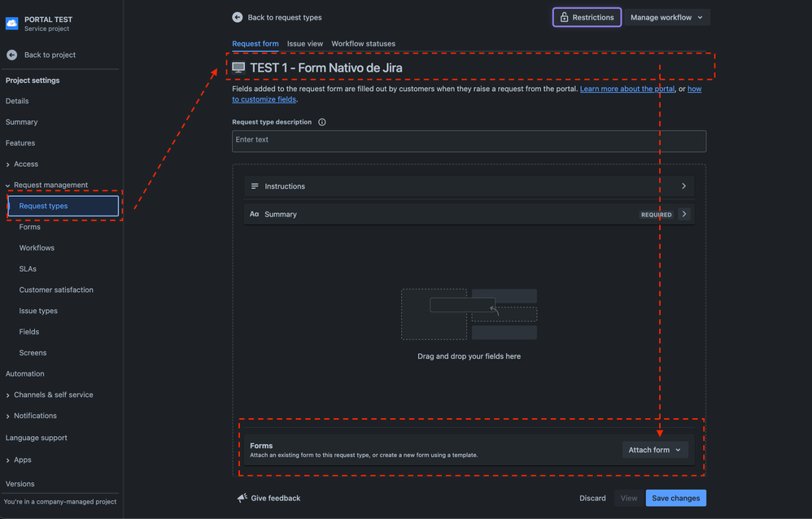Image resolution: width=812 pixels, height=519 pixels.
Task: Expand the Summary field chevron
Action: [x=684, y=214]
